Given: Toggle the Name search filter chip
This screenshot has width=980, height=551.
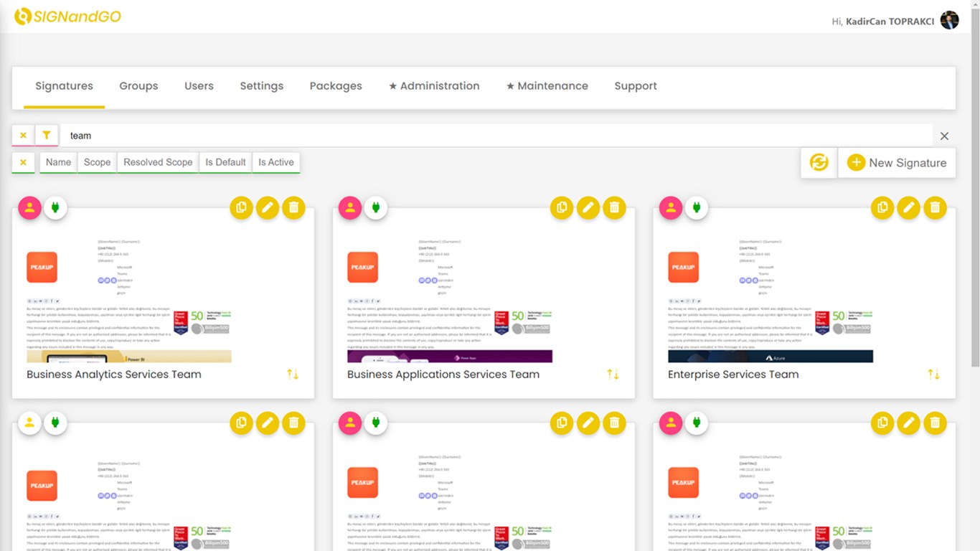Looking at the screenshot, I should (58, 162).
